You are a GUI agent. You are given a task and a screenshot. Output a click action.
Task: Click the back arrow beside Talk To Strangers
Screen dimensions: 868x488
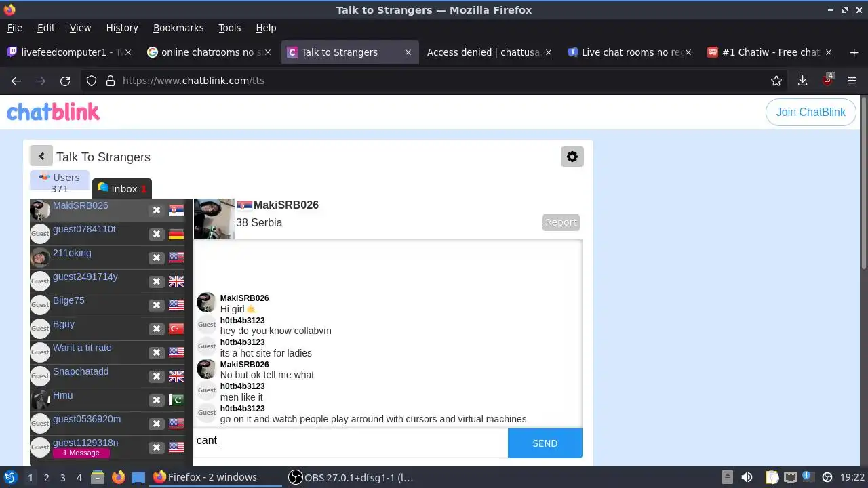[41, 156]
